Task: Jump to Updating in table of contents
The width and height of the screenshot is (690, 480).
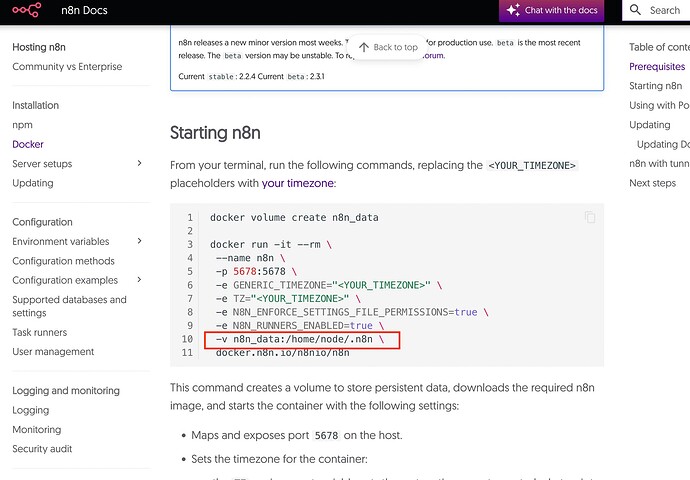Action: coord(650,125)
